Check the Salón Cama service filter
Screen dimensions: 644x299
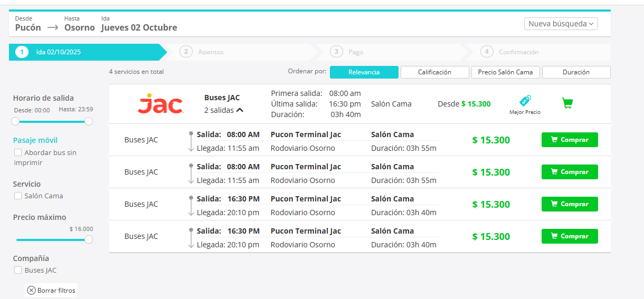[x=18, y=196]
